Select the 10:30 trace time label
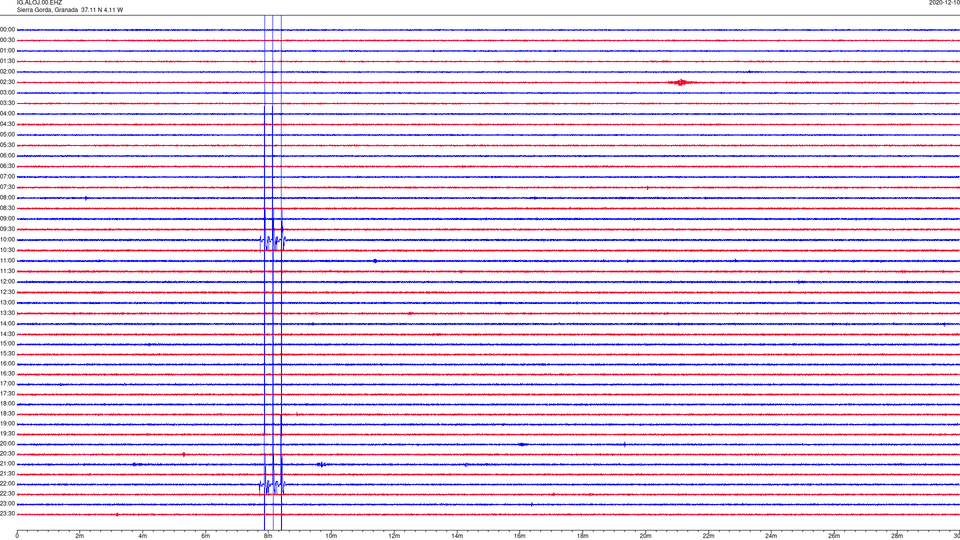 [x=7, y=250]
